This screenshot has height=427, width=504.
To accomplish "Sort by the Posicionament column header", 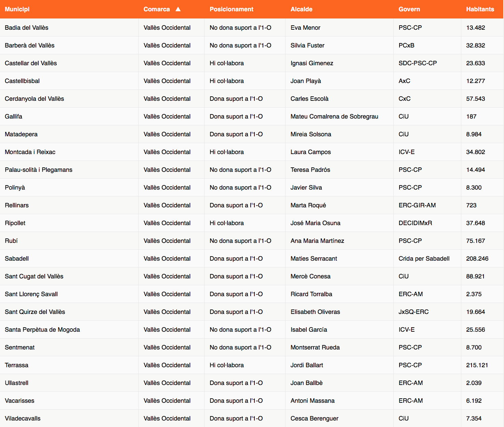I will click(231, 9).
